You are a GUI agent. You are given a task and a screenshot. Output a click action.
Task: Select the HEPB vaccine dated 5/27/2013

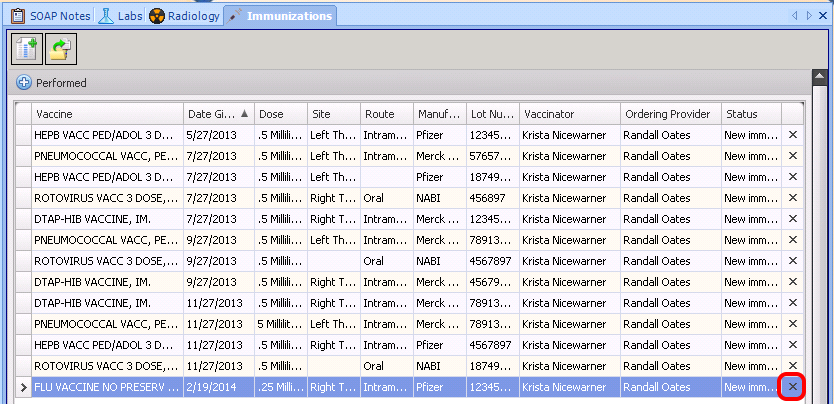[107, 135]
